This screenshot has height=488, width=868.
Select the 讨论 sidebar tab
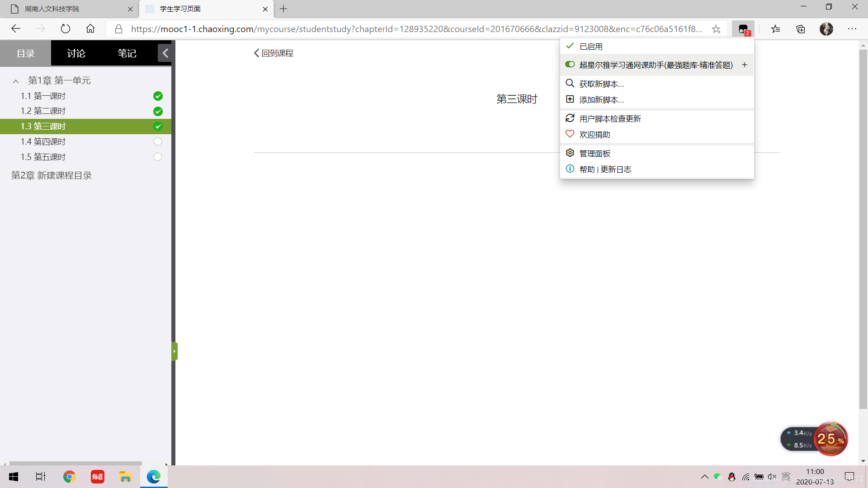(76, 53)
